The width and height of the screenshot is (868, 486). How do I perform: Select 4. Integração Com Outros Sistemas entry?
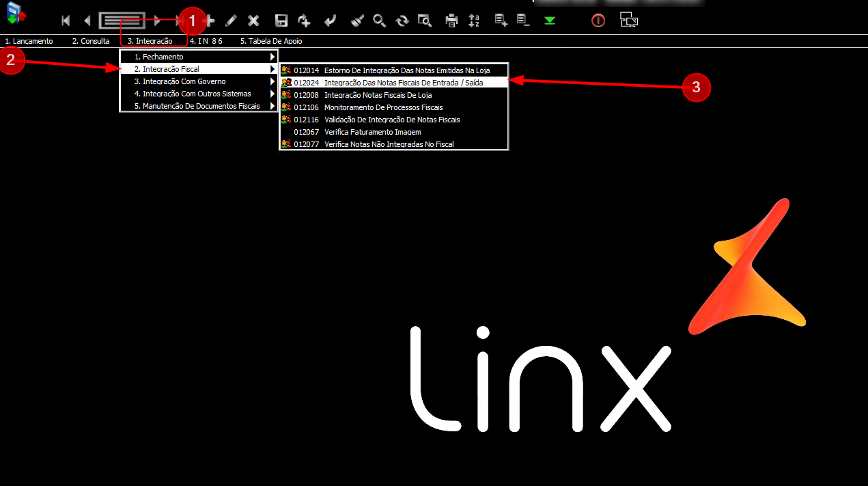199,94
